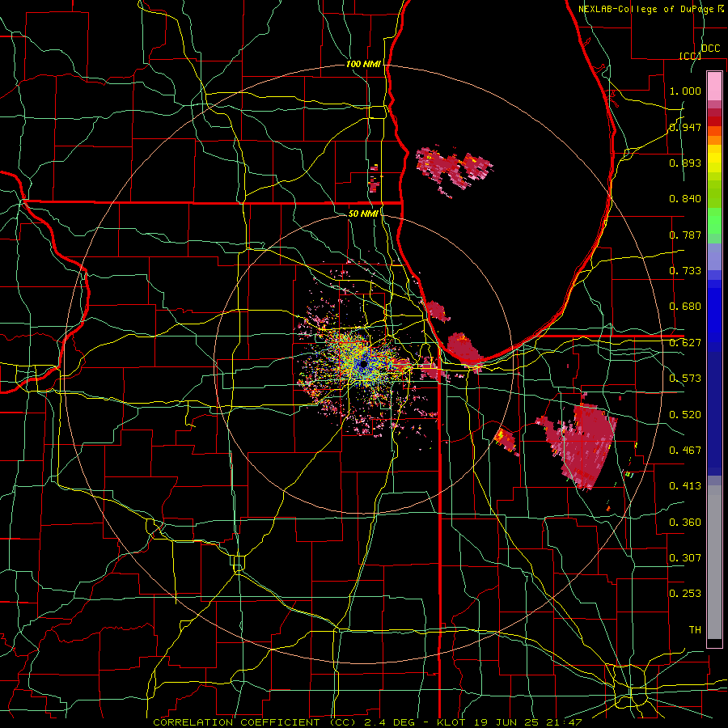Select the 0.520 legend value

(x=685, y=415)
